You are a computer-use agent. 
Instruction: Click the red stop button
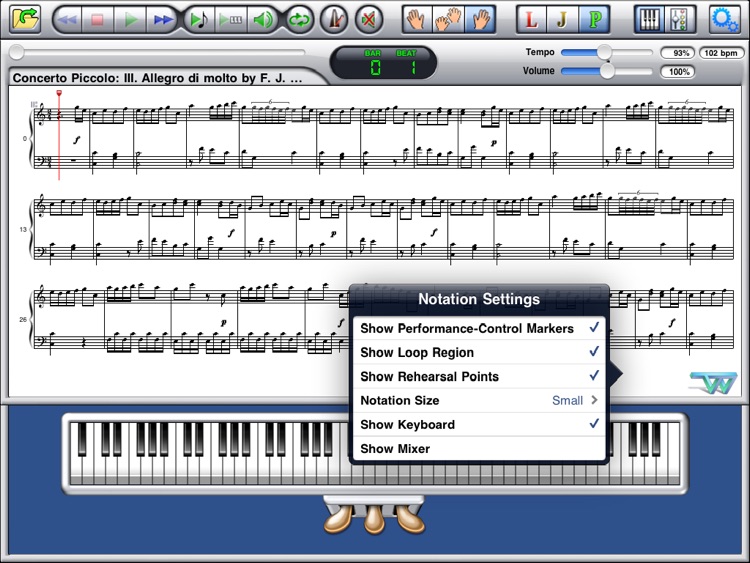click(98, 20)
